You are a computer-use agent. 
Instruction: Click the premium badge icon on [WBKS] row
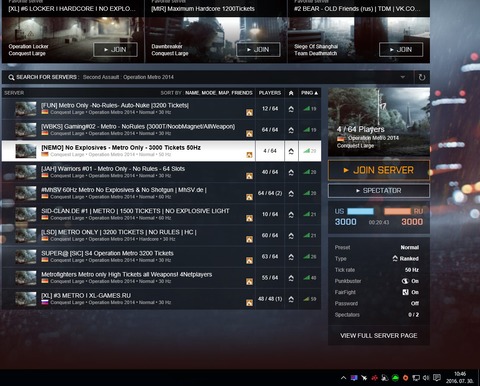point(249,134)
